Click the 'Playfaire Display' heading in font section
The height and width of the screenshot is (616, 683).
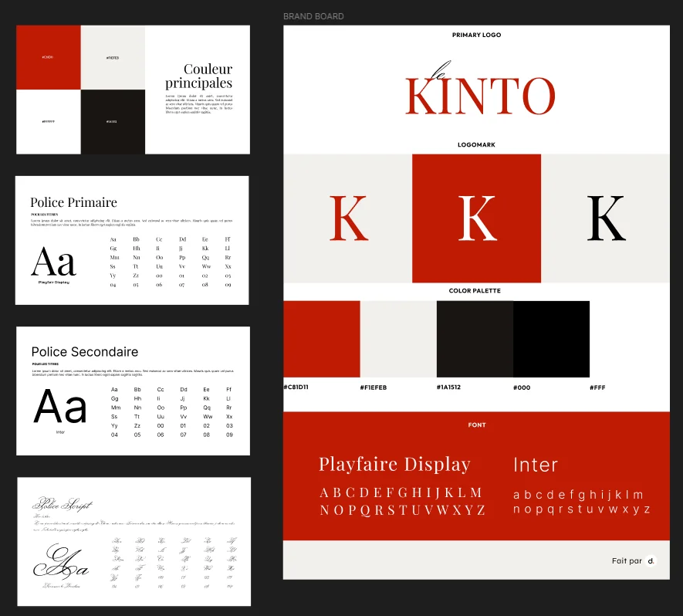click(x=394, y=464)
